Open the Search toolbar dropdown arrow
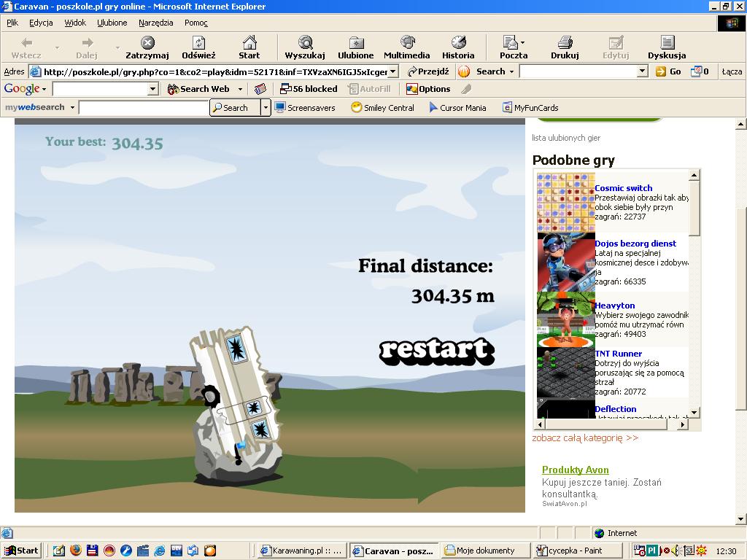This screenshot has width=747, height=560. point(512,71)
